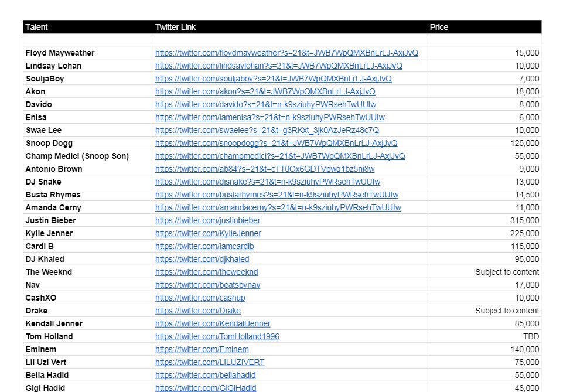Click the iamcardib Twitter link

(204, 247)
